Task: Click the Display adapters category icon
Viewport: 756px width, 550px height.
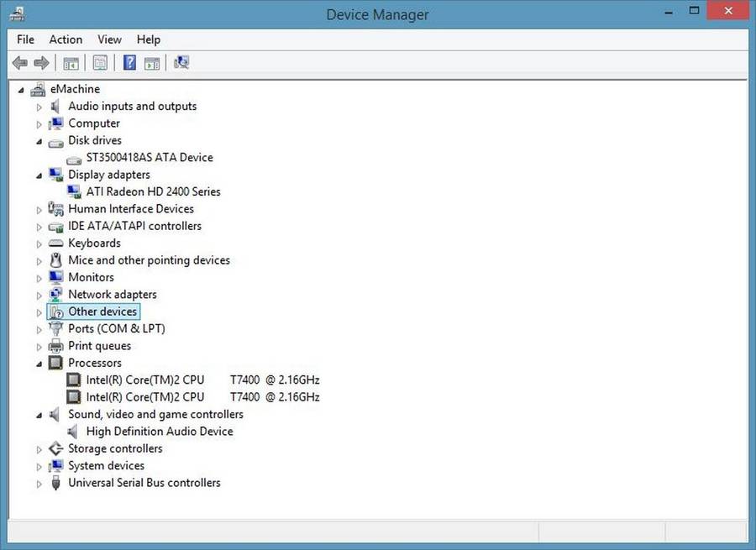Action: (x=55, y=174)
